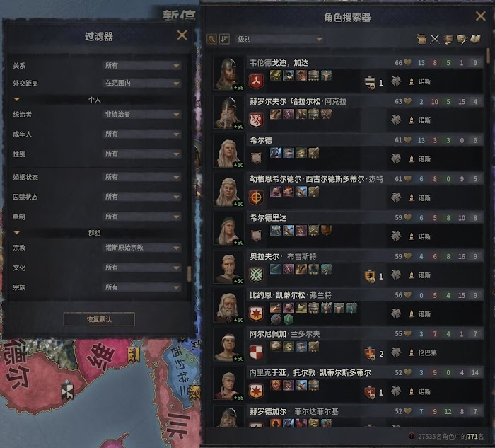
Task: Click the 恢复默认 reset button
Action: click(x=99, y=319)
